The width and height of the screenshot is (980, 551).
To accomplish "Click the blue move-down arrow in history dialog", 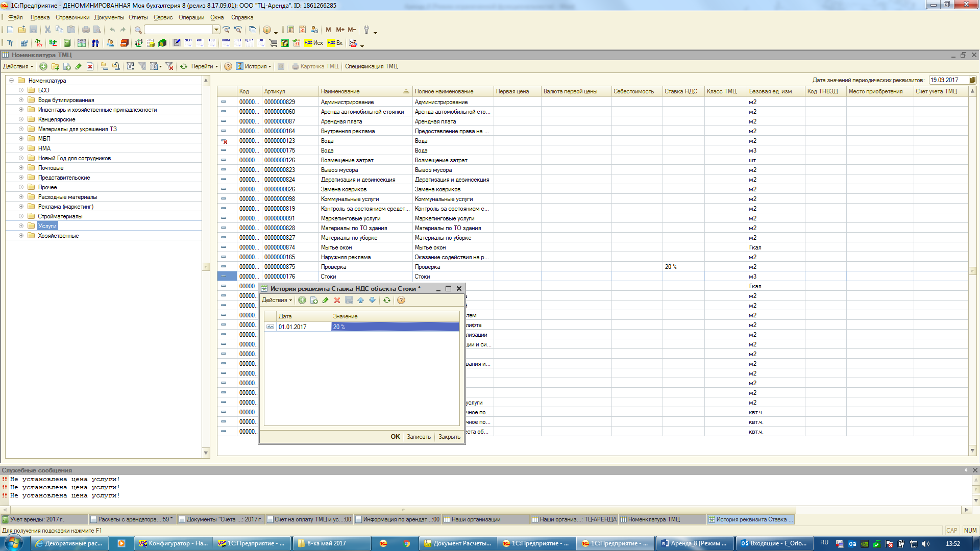I will pyautogui.click(x=373, y=300).
